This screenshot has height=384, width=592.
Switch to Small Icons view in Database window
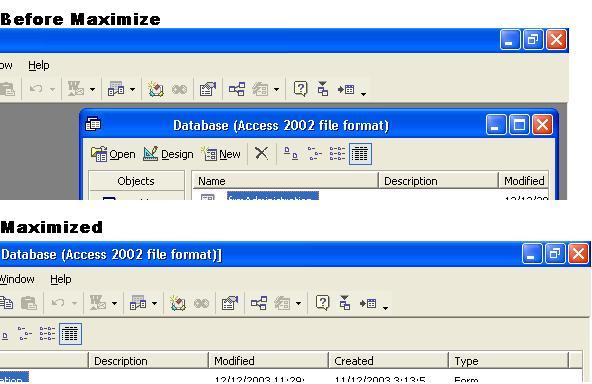click(314, 154)
